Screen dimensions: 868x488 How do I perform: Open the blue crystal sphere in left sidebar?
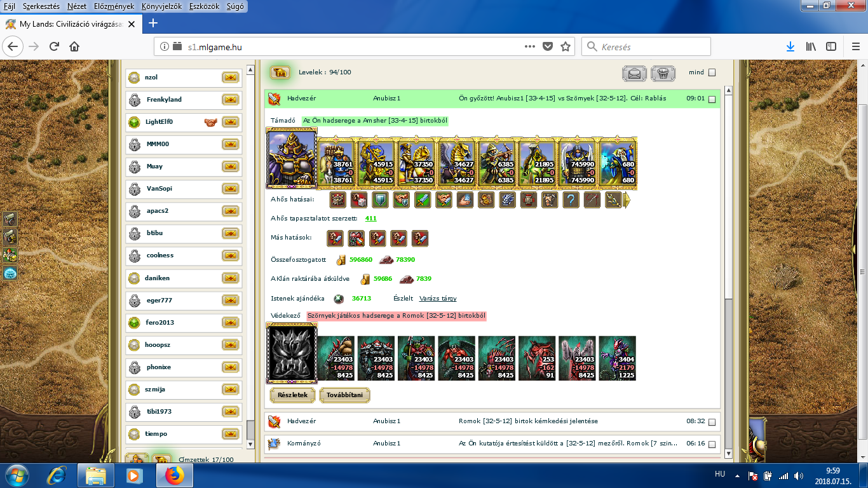(10, 273)
